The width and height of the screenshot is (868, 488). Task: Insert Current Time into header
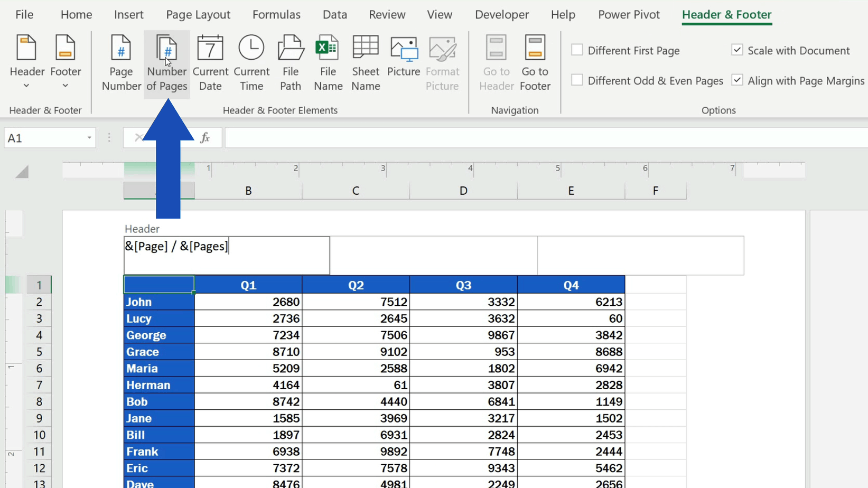click(251, 63)
